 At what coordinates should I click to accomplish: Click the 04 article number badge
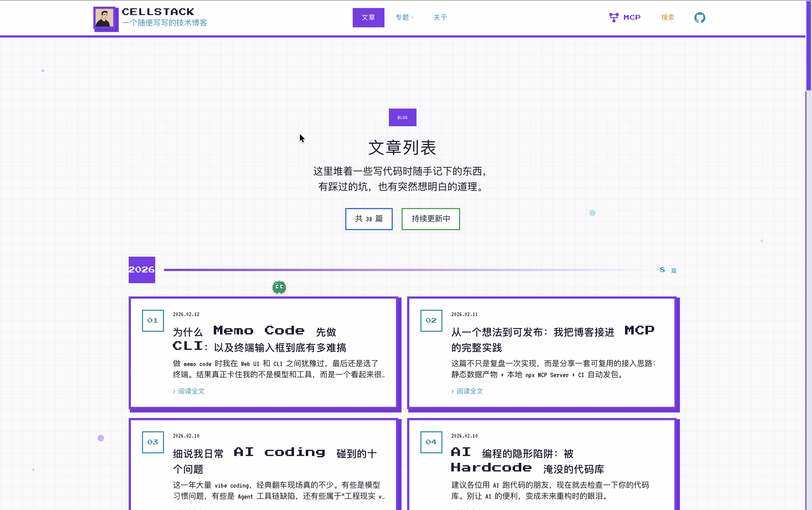[x=431, y=442]
